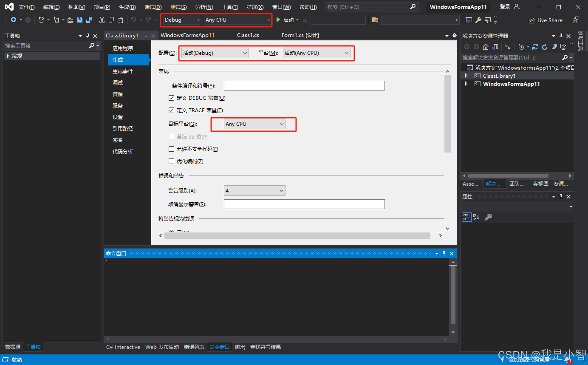Toggle the Define DEBUG constant checkbox
The image size is (588, 365).
[x=172, y=98]
